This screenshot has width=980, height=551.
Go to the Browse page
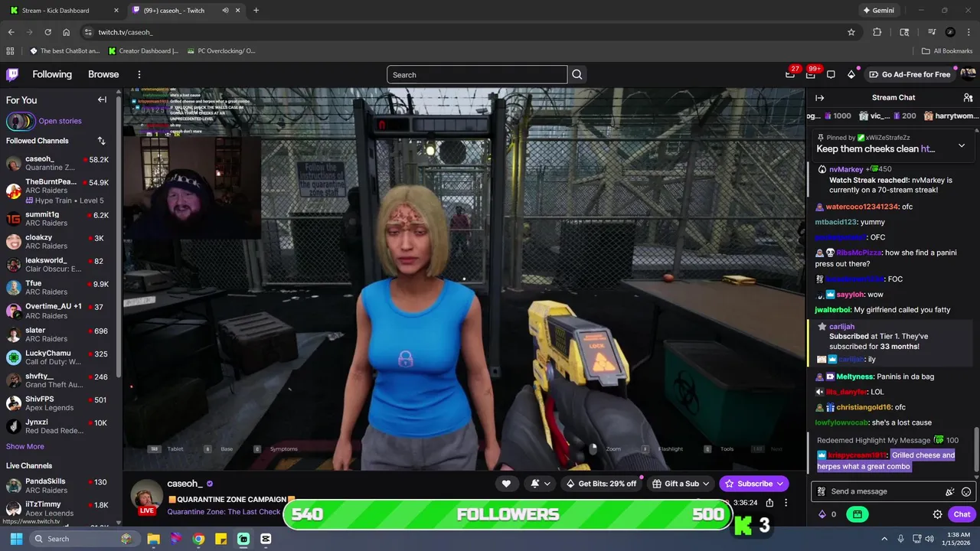point(103,74)
